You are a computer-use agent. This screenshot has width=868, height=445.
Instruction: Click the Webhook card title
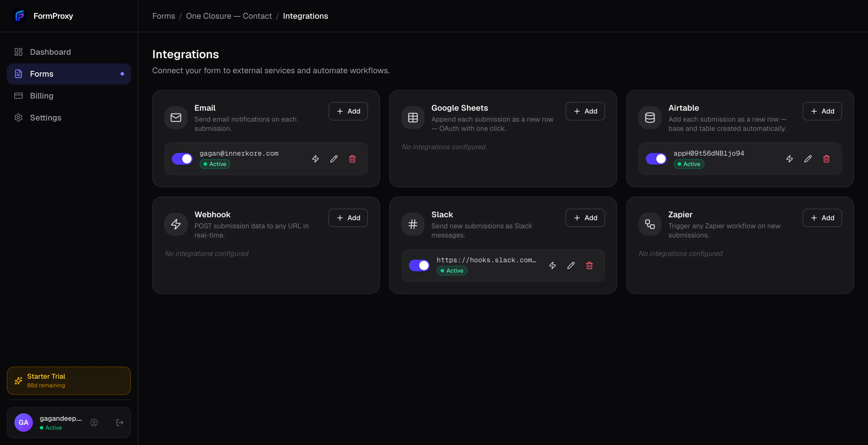(212, 215)
